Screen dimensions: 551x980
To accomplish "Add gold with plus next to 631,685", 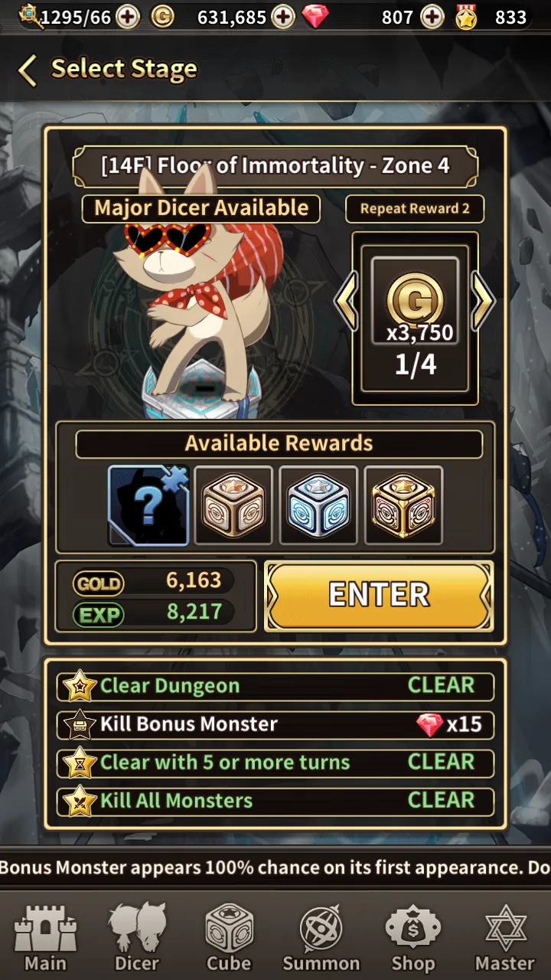I will pos(283,17).
